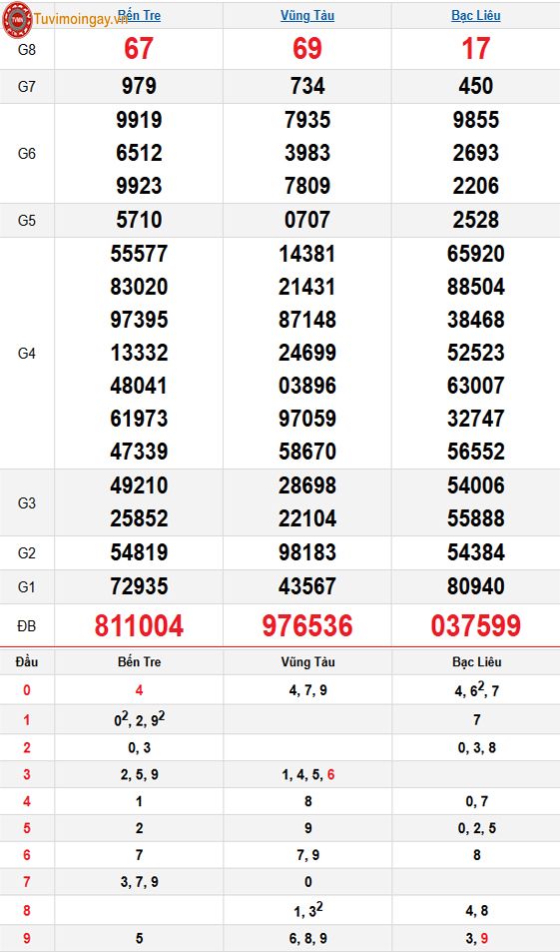The width and height of the screenshot is (560, 952).
Task: Open the Vũng Tàu province link
Action: click(x=307, y=16)
